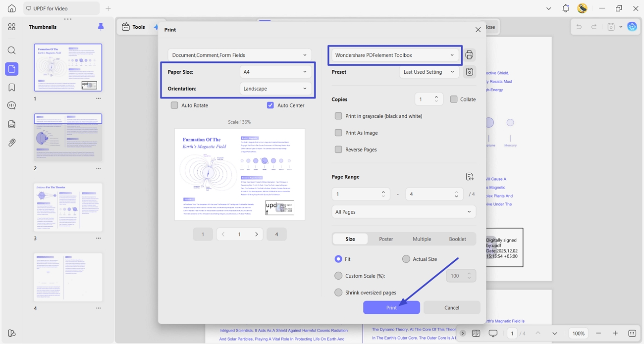Open the Search tool in left sidebar
The image size is (644, 344).
point(11,50)
